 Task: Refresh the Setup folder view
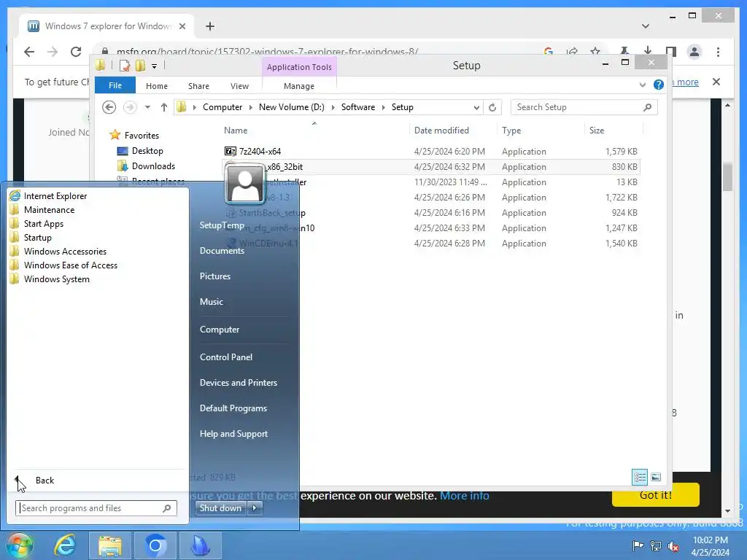(x=492, y=107)
